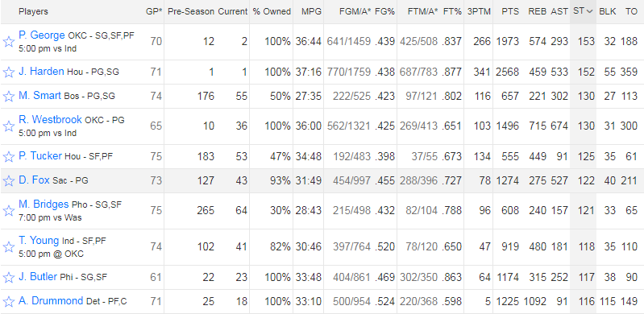Screen dimensions: 644x314
Task: Star J. Butler in the watch list
Action: tap(9, 278)
